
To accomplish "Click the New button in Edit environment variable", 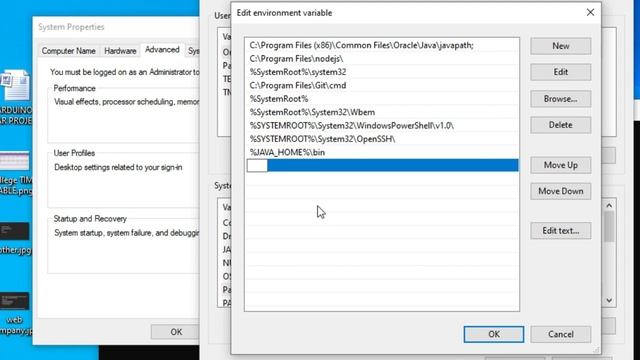I will pyautogui.click(x=560, y=46).
